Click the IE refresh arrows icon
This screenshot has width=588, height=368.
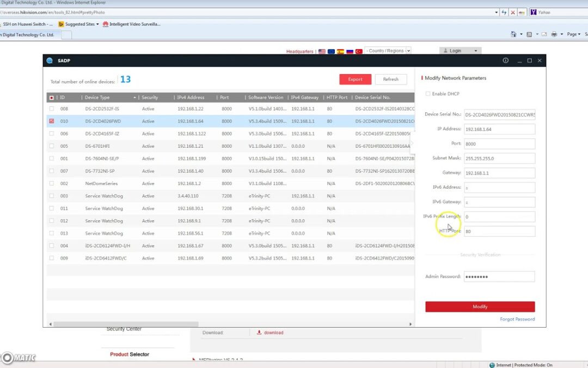coord(504,13)
